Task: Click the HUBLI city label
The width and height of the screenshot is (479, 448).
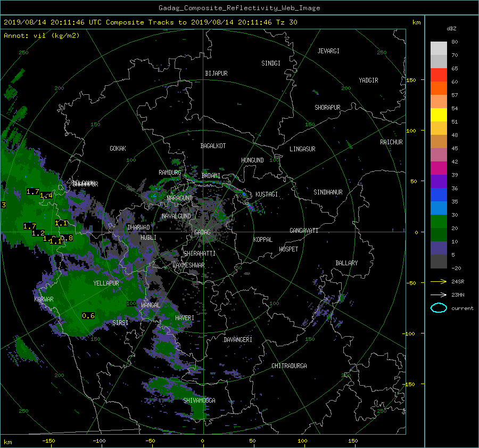Action: pos(148,238)
